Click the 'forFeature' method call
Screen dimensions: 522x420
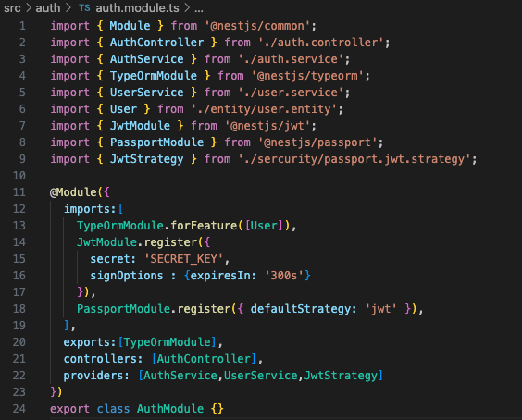[204, 226]
